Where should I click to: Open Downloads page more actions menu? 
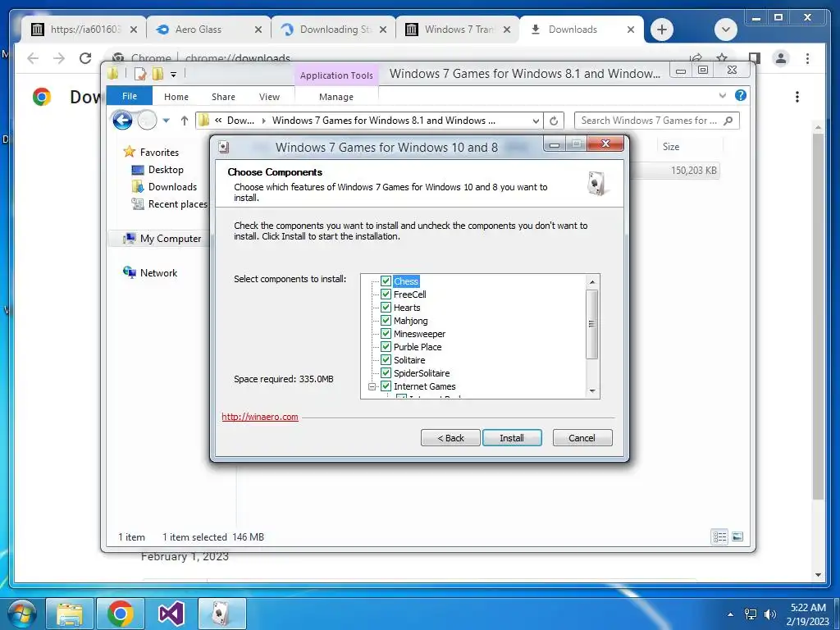coord(797,97)
